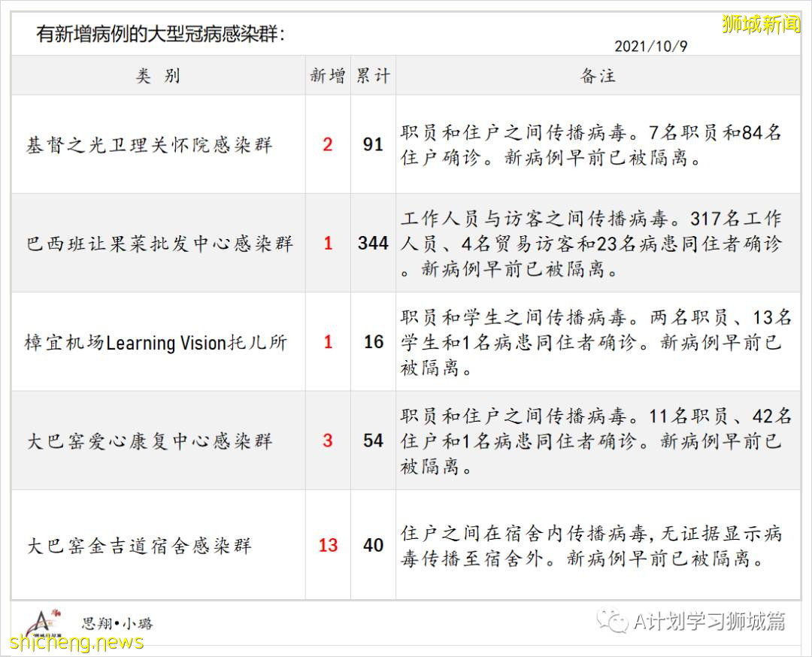Screen dimensions: 812x657
Task: Select the 新增 column header
Action: pyautogui.click(x=328, y=76)
